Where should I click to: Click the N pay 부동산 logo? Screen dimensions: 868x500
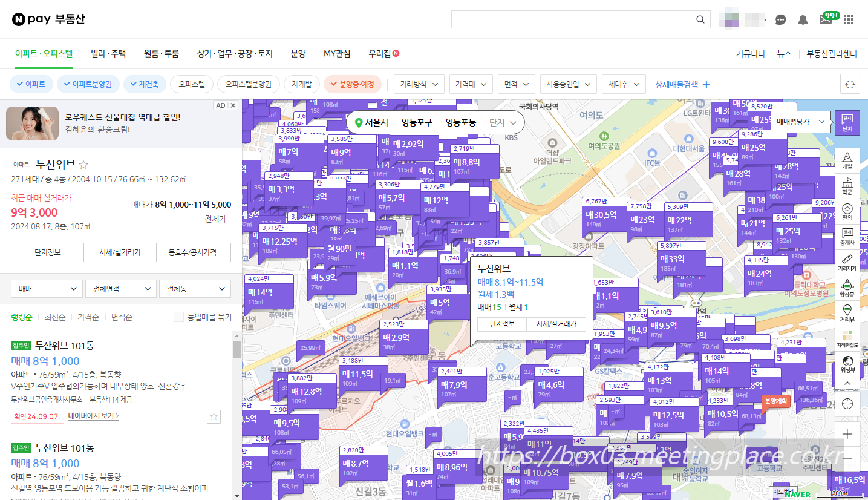click(48, 19)
